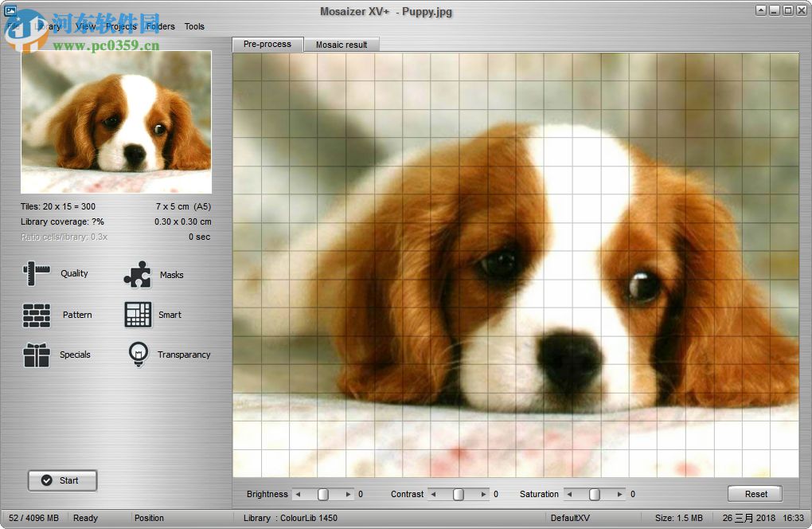Open the Projects menu
Viewport: 812px width, 529px height.
(x=121, y=26)
